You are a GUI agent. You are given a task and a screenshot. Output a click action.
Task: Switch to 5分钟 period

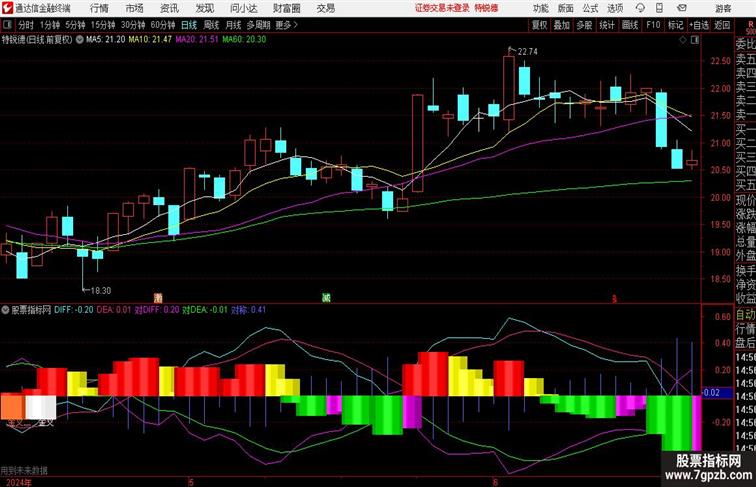tap(75, 25)
